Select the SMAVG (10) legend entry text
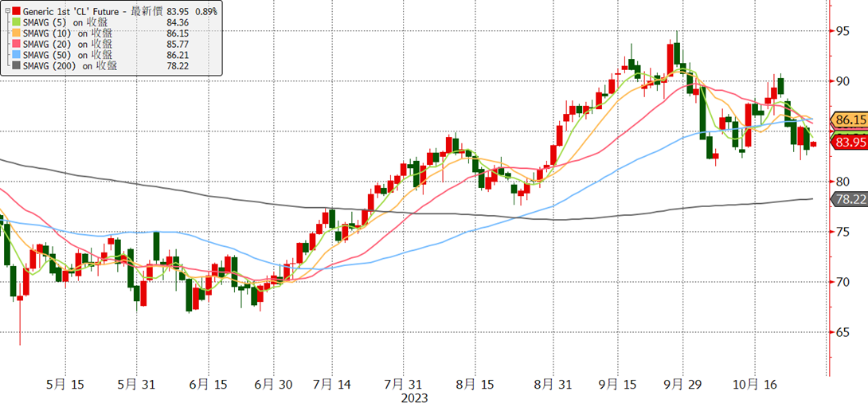868x407 pixels. (68, 33)
